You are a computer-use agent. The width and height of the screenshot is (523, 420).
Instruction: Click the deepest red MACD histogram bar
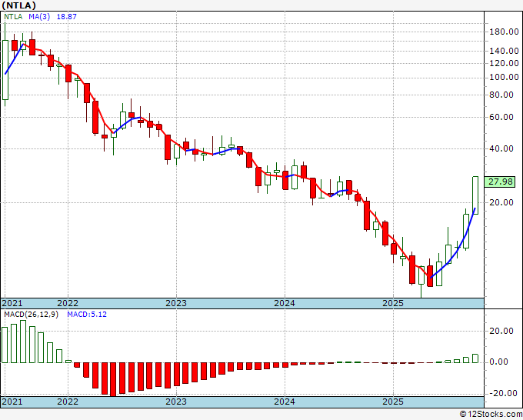[113, 379]
